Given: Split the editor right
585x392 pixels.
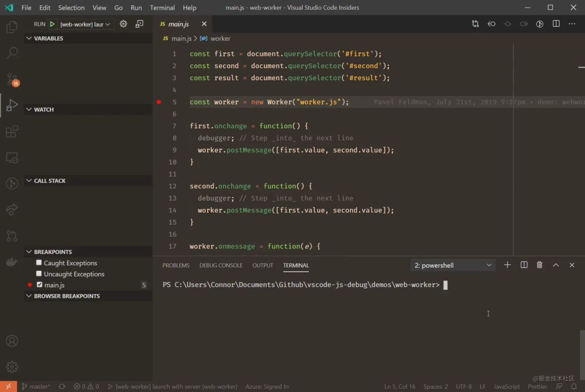Looking at the screenshot, I should [556, 24].
